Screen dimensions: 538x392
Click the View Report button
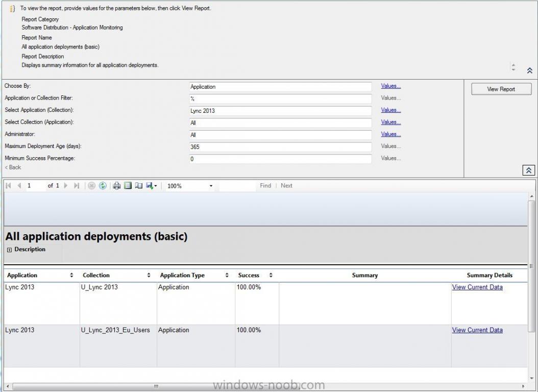(x=501, y=89)
